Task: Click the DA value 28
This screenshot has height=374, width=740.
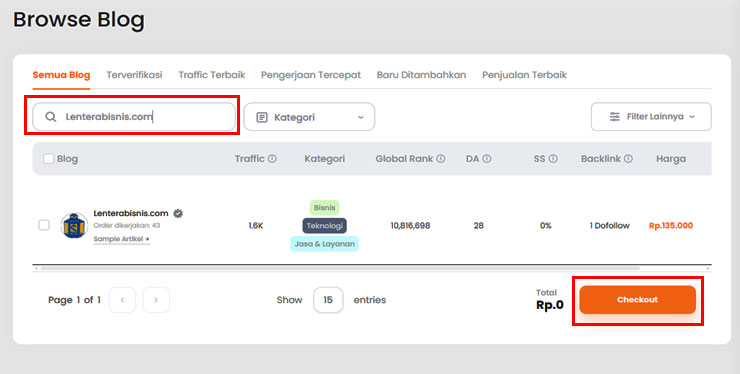Action: (479, 226)
